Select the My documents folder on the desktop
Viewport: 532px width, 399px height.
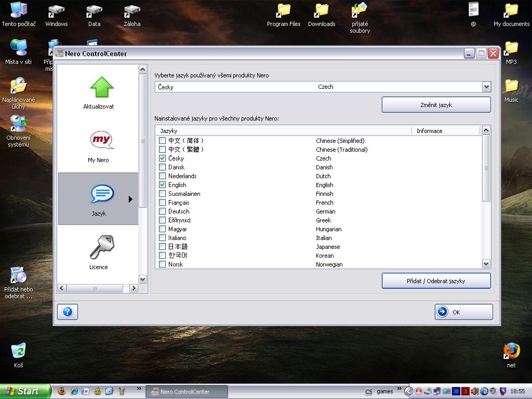pyautogui.click(x=511, y=15)
